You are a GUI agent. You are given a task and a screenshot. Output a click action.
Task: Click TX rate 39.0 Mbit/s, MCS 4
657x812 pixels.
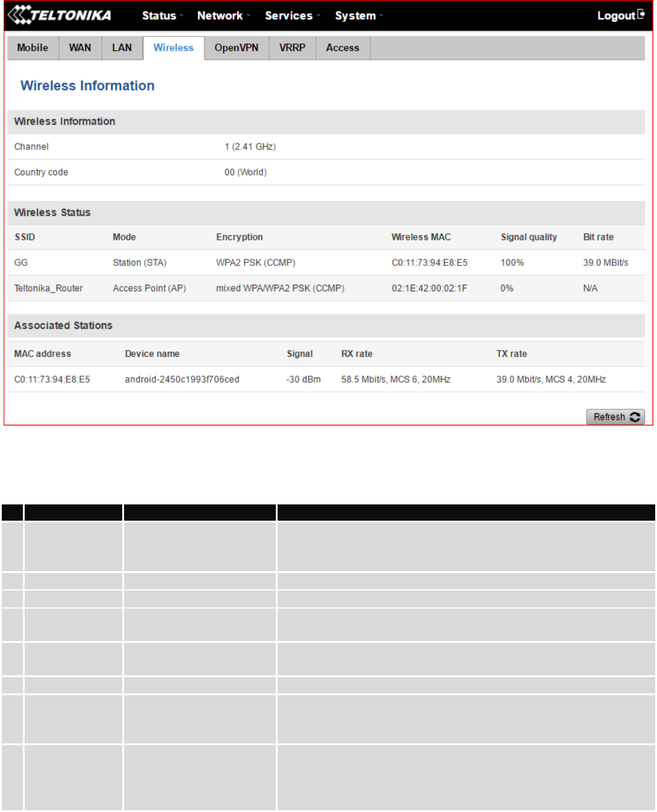tap(551, 379)
